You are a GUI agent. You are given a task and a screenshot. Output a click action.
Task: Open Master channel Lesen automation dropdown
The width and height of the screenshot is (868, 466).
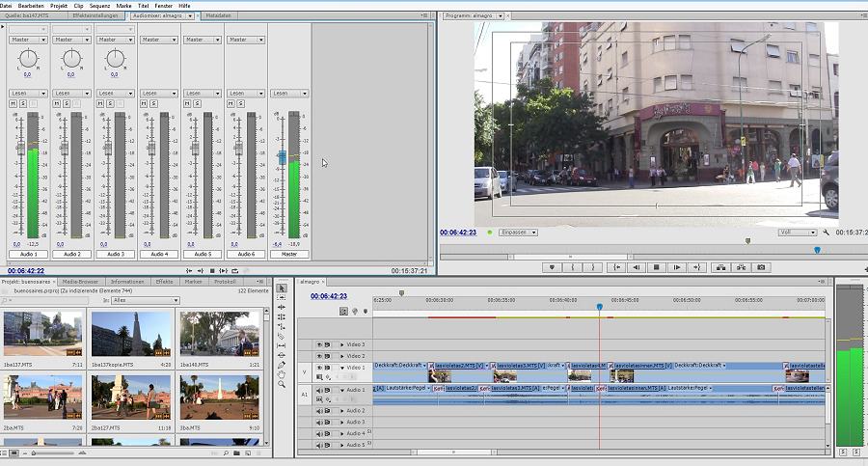(289, 93)
